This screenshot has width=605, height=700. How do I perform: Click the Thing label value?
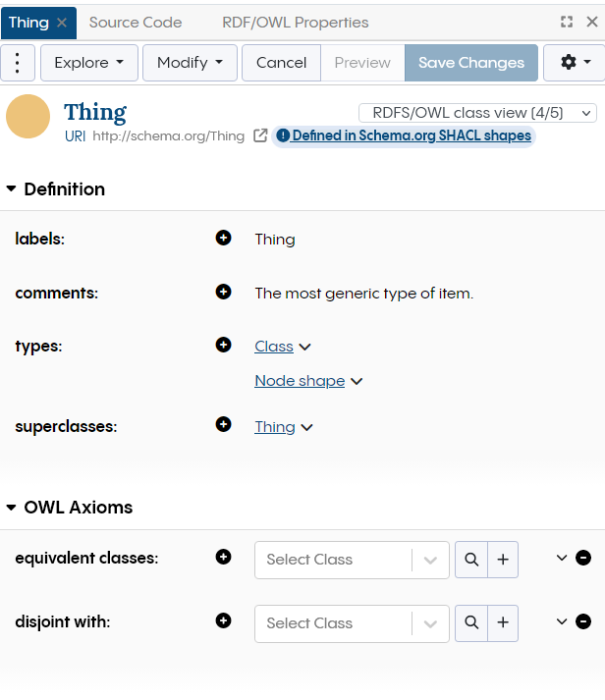coord(275,240)
